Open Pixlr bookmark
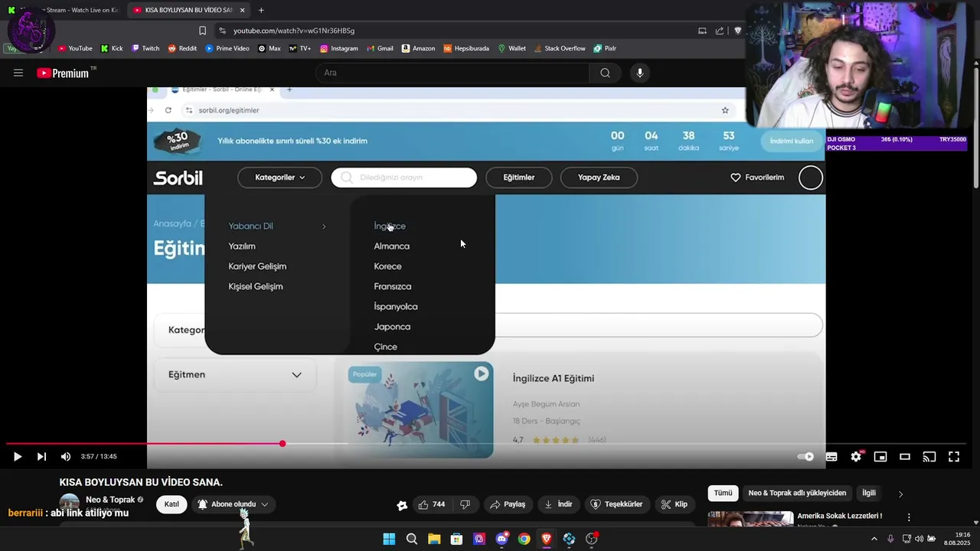This screenshot has height=551, width=980. pos(605,48)
